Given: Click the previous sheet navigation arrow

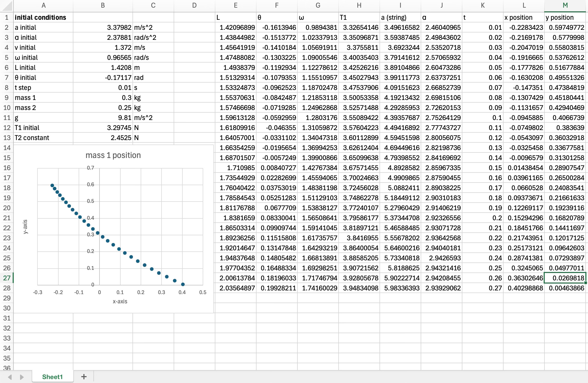Looking at the screenshot, I should click(x=10, y=377).
